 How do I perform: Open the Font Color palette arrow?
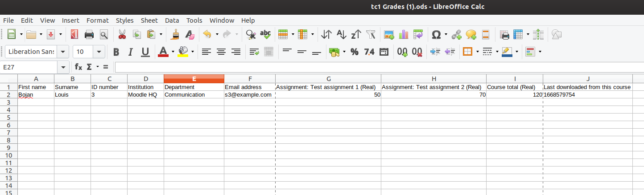coord(173,52)
